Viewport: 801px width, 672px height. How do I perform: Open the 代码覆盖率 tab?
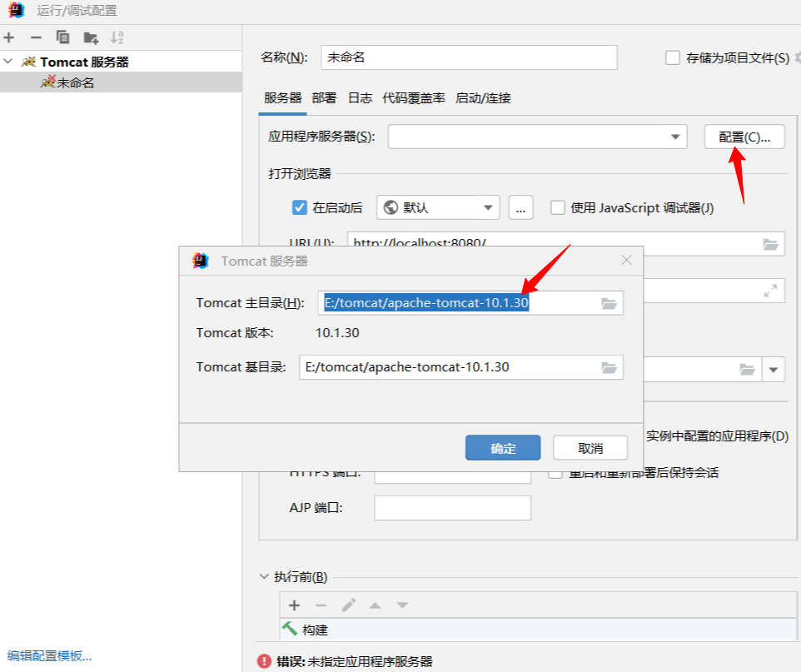(413, 98)
